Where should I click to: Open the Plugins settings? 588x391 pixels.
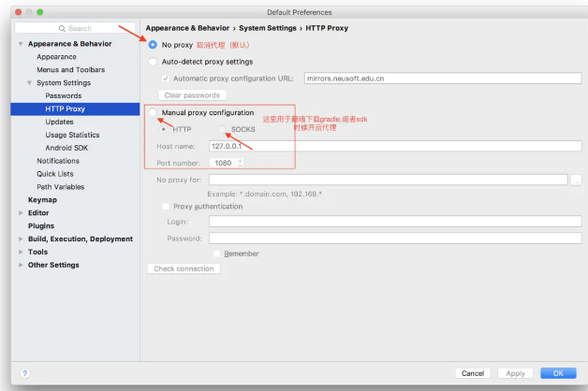coord(41,225)
